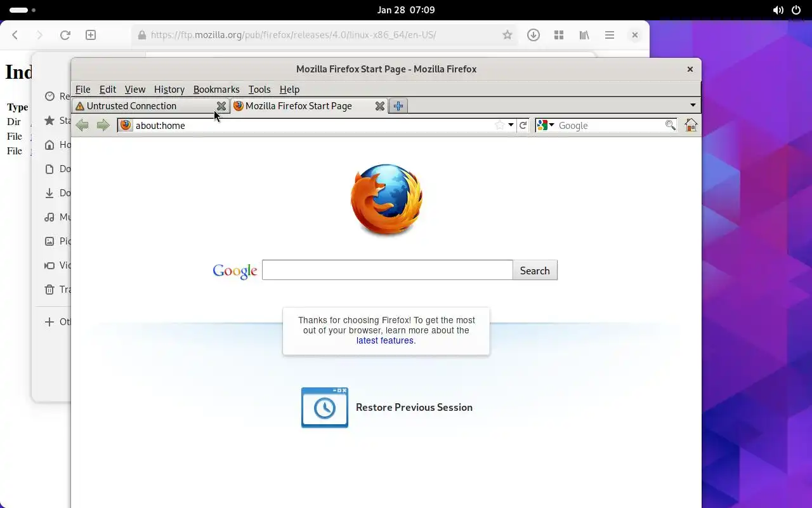812x508 pixels.
Task: Follow the latest features link
Action: coord(385,340)
